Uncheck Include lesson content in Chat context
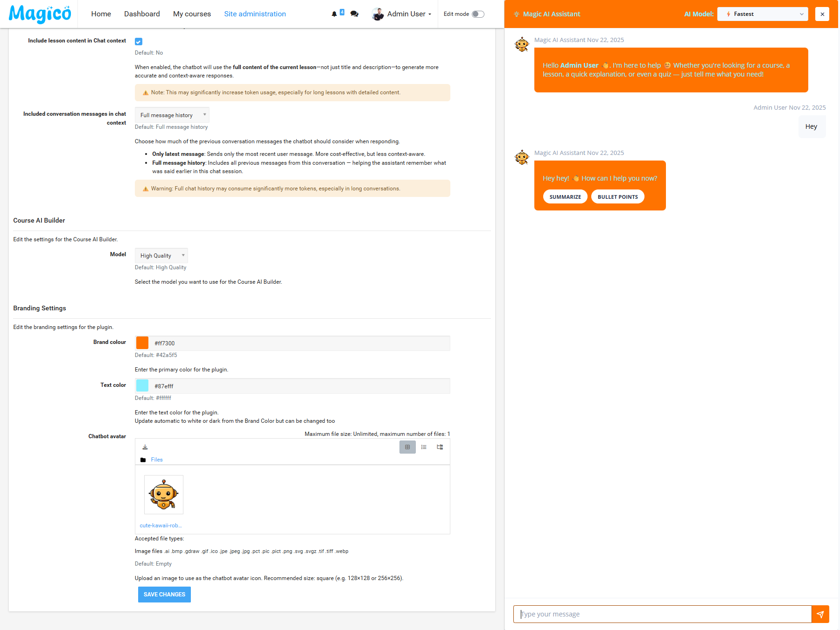The width and height of the screenshot is (840, 630). coord(139,41)
